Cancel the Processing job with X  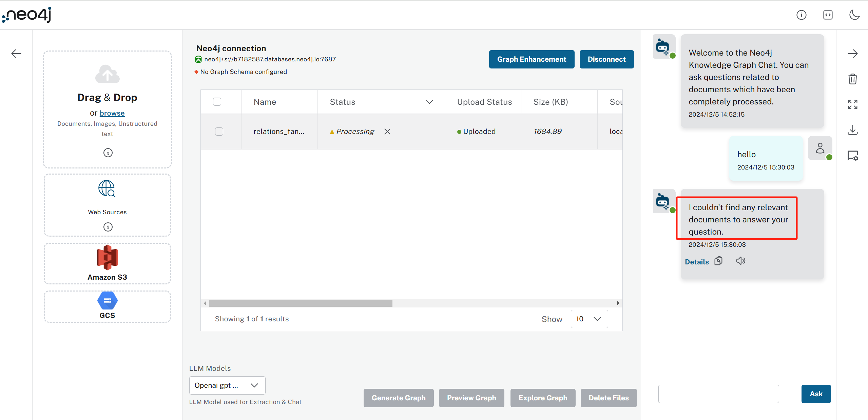[387, 132]
